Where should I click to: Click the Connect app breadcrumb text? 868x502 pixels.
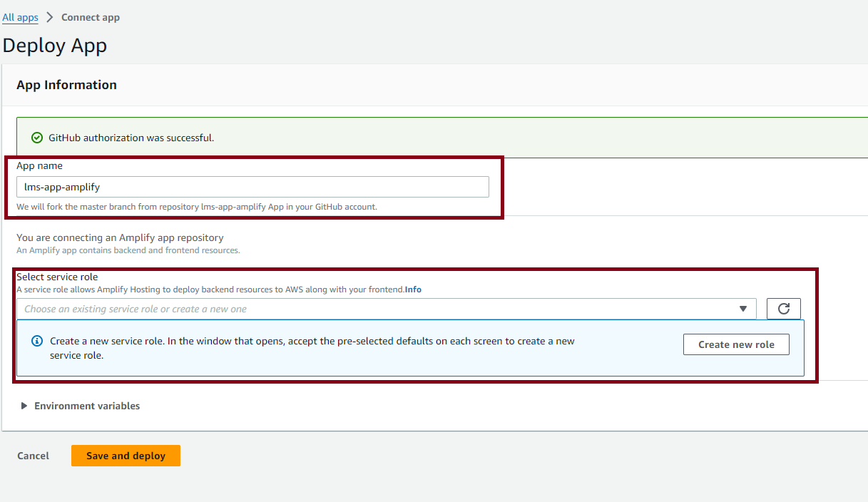coord(91,17)
